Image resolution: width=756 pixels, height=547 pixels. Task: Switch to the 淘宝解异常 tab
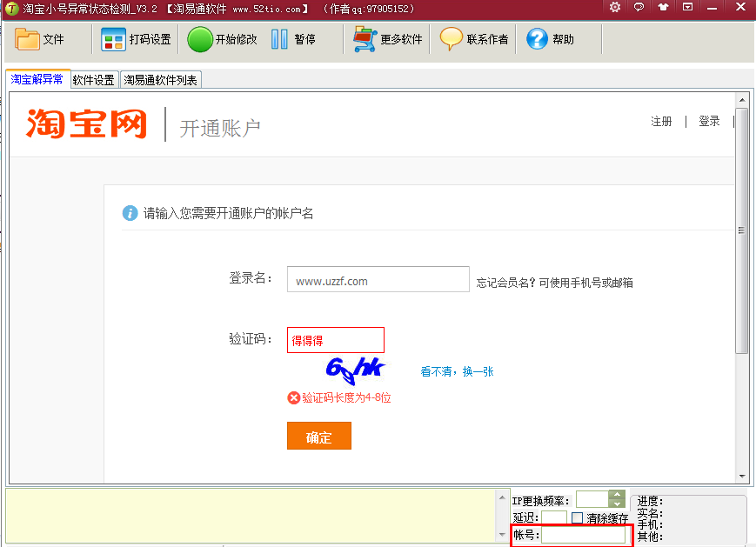click(37, 79)
